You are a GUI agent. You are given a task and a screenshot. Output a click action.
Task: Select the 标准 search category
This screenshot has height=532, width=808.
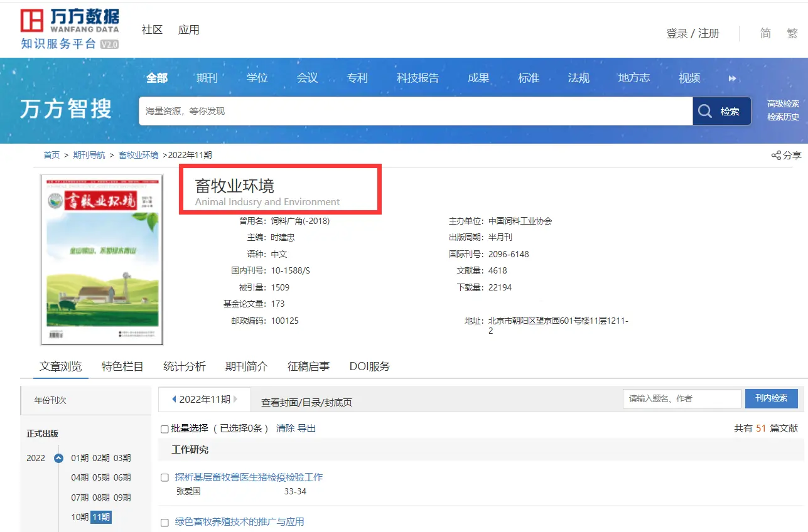tap(529, 78)
